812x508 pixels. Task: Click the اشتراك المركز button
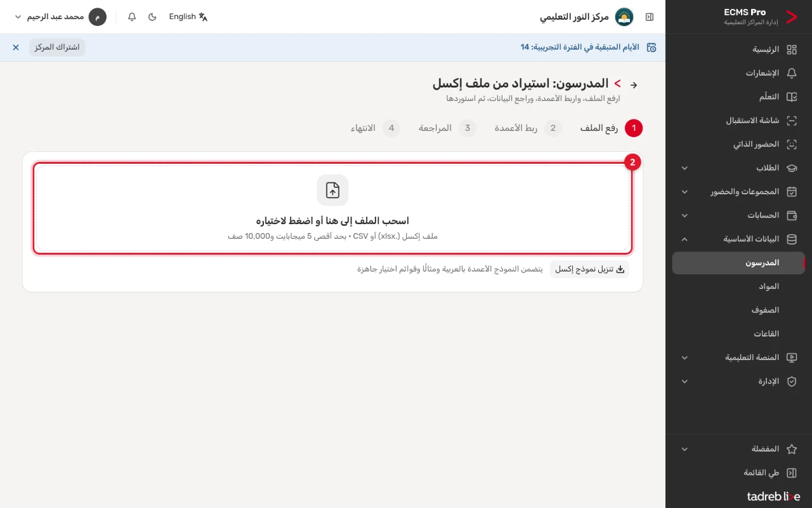pyautogui.click(x=57, y=47)
